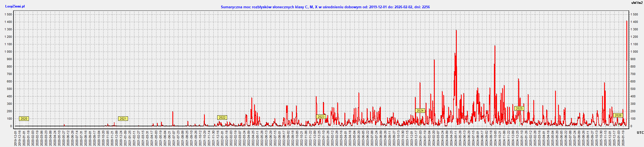Click the tallest red peak at chart's right edge

(x=627, y=22)
